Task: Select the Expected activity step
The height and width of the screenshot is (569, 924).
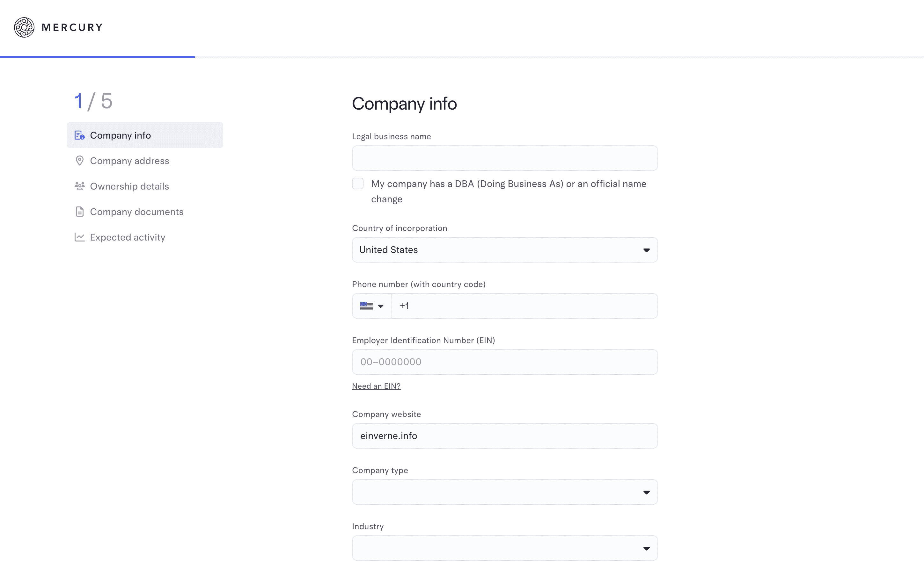Action: point(128,237)
